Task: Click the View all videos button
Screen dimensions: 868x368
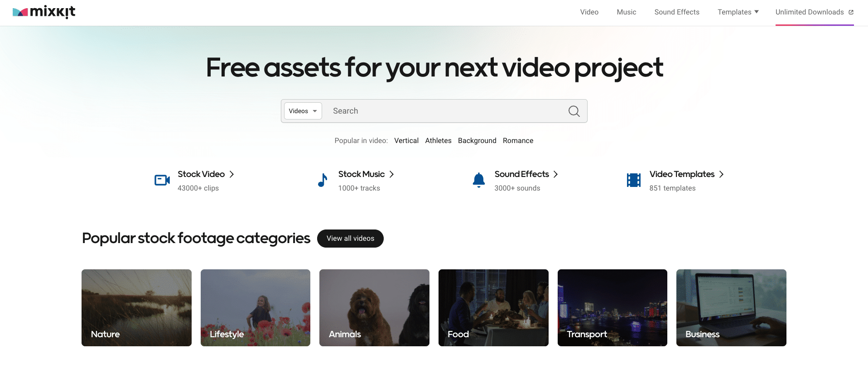Action: pyautogui.click(x=350, y=239)
